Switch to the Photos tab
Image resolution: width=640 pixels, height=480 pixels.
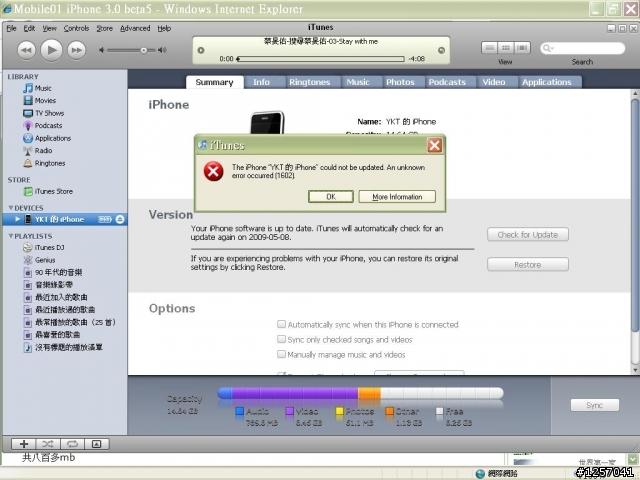pos(400,82)
